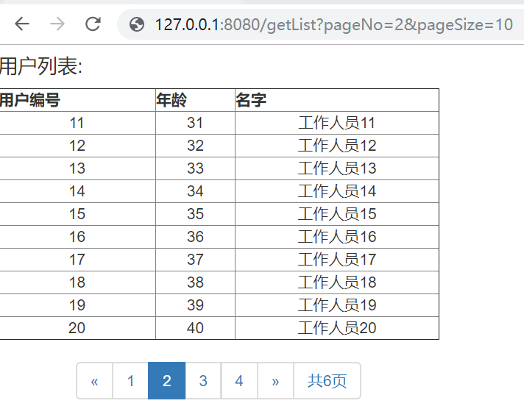Select the name cell 工作人员11
This screenshot has height=420, width=524.
337,123
